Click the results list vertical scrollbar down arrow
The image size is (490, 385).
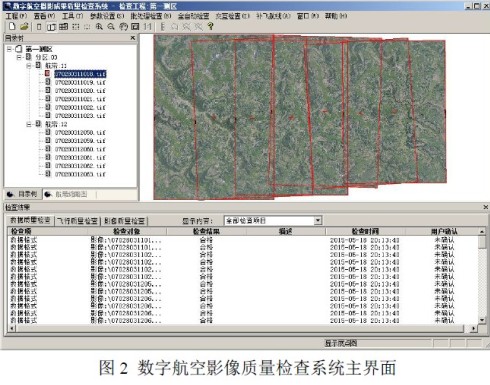(x=482, y=320)
